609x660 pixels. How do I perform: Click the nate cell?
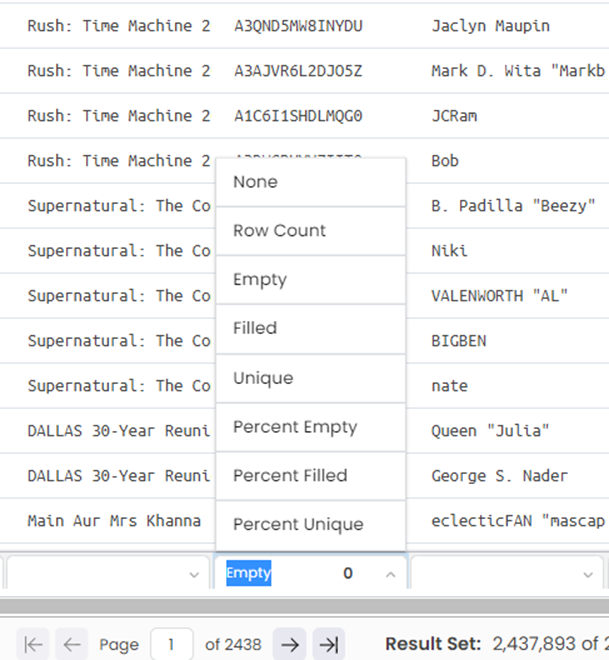tap(449, 386)
